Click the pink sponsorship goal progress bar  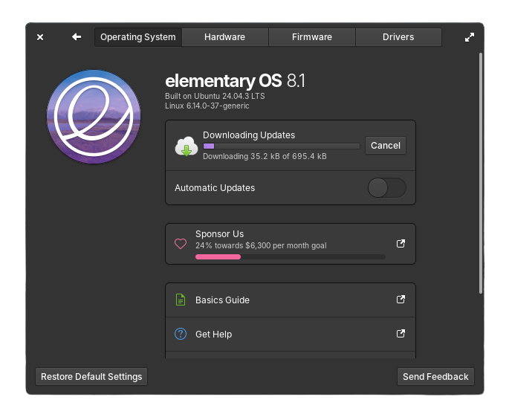click(291, 257)
